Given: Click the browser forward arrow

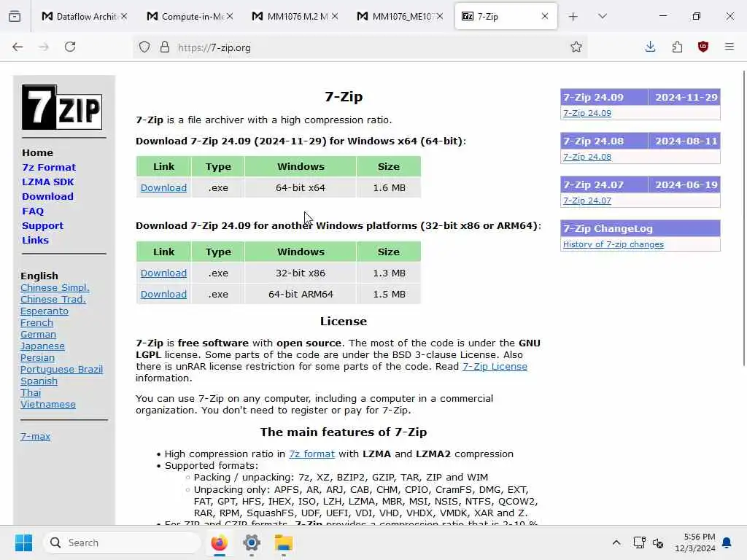Looking at the screenshot, I should (x=44, y=47).
